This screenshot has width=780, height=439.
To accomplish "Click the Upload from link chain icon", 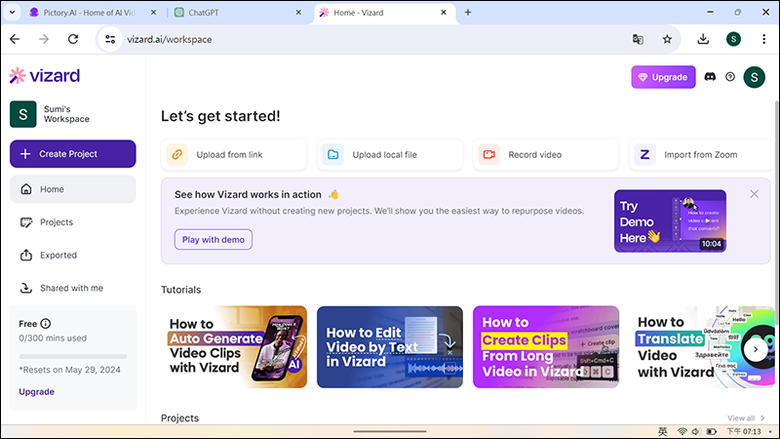I will tap(177, 155).
